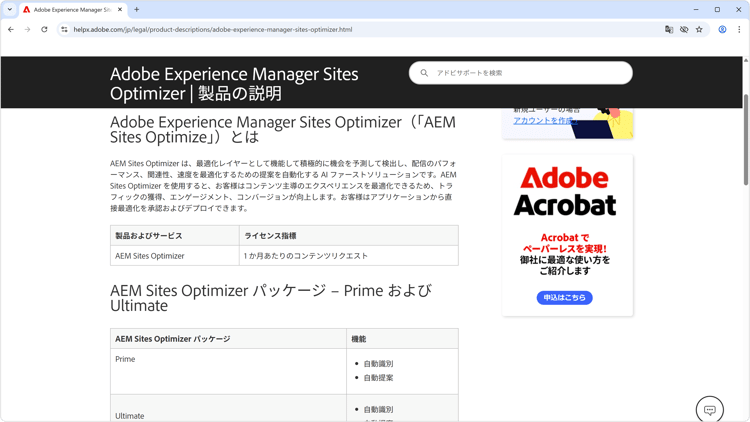
Task: Click the address bar URL
Action: click(212, 29)
